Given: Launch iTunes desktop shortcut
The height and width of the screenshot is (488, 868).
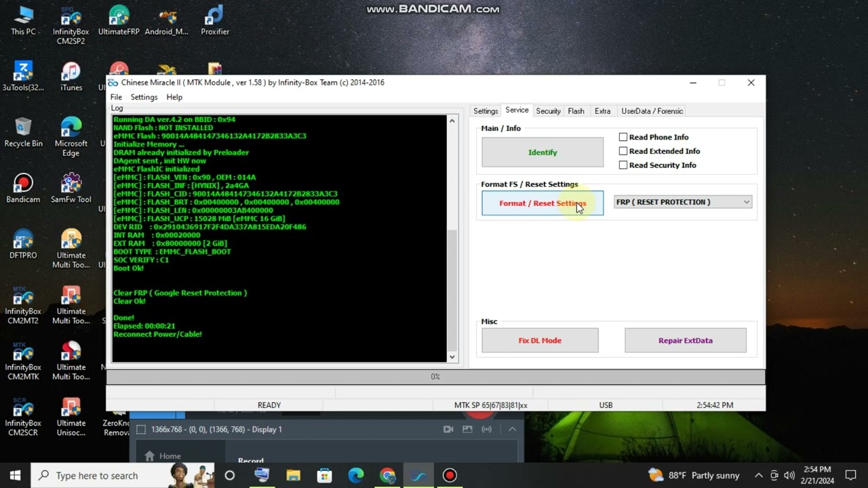Looking at the screenshot, I should 71,76.
